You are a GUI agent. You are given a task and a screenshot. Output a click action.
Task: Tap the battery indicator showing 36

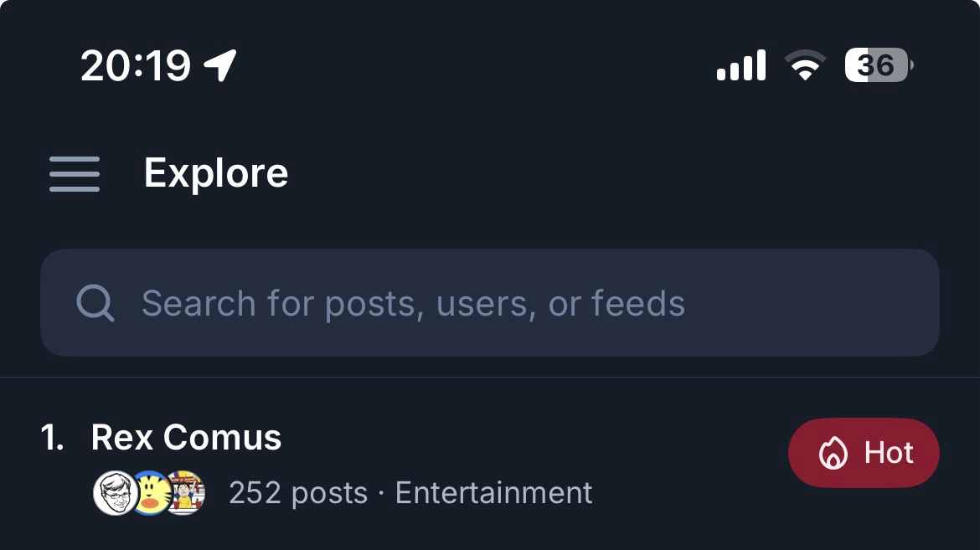pyautogui.click(x=878, y=65)
